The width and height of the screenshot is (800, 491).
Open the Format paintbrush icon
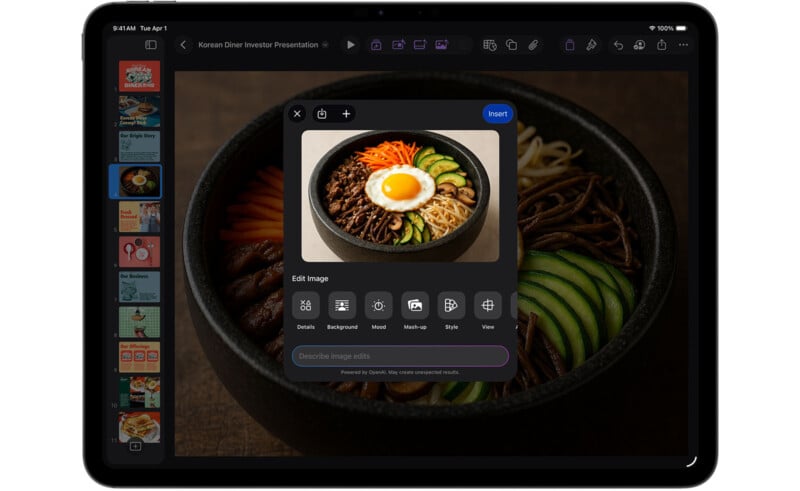pos(591,45)
